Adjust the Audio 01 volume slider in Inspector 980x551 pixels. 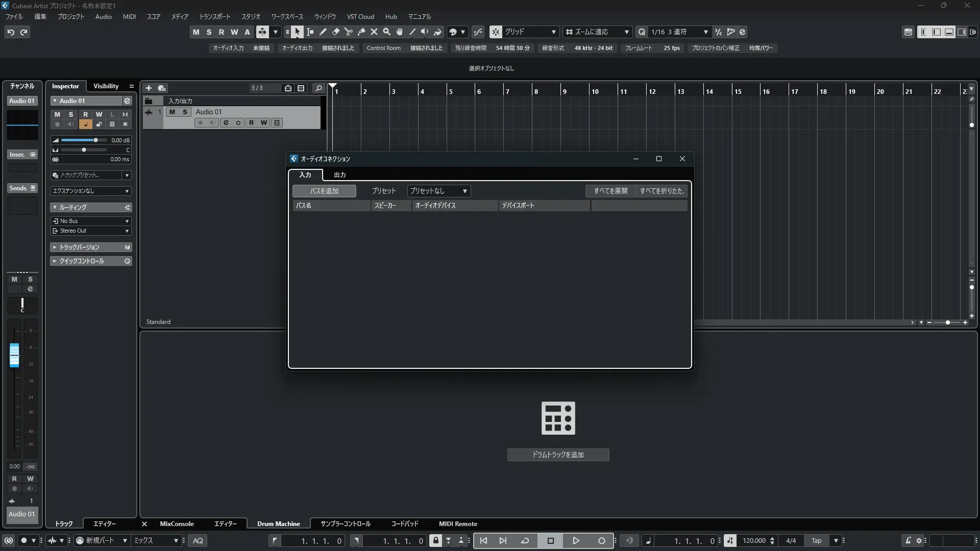pyautogui.click(x=95, y=140)
